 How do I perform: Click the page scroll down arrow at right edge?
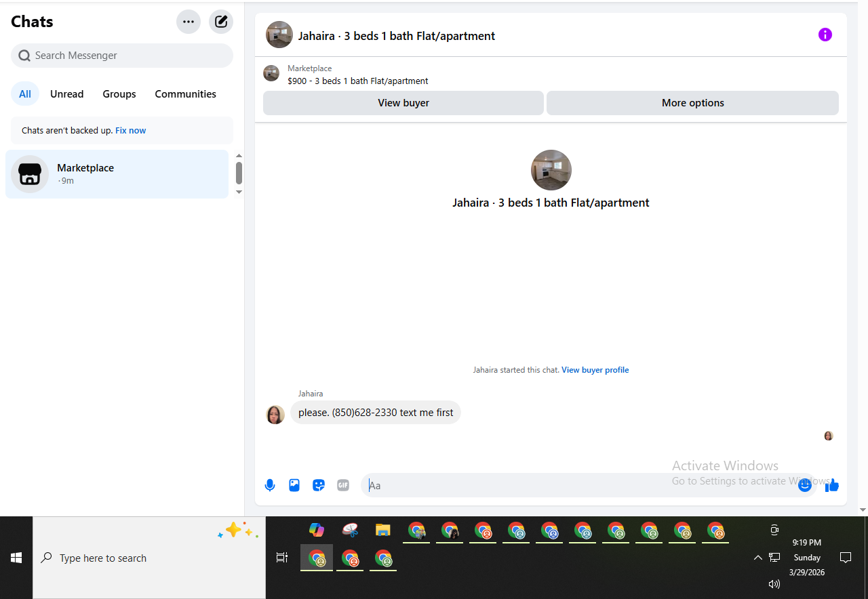coord(863,510)
